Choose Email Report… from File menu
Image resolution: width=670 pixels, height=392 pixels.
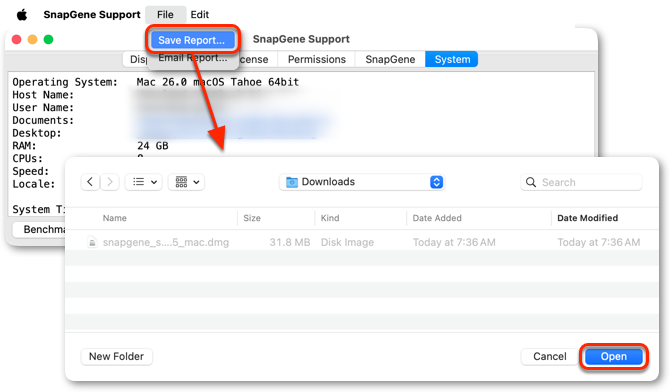click(193, 58)
